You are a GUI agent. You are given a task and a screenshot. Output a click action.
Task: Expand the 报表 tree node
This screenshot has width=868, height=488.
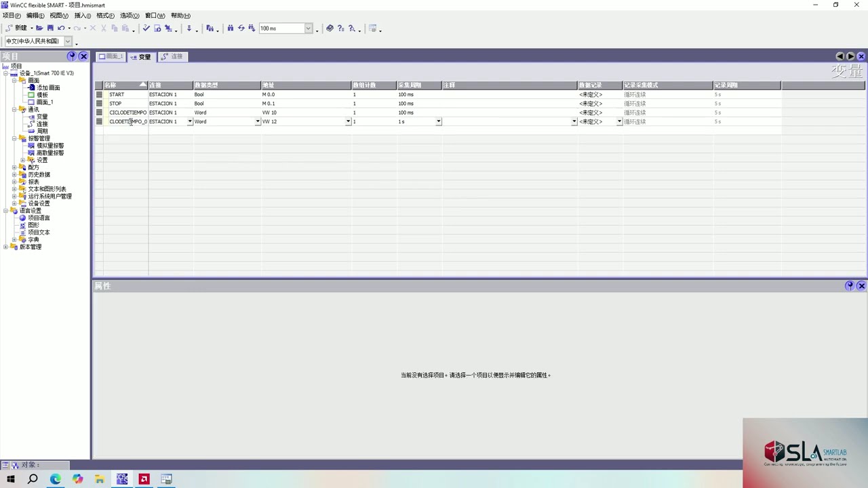click(14, 182)
